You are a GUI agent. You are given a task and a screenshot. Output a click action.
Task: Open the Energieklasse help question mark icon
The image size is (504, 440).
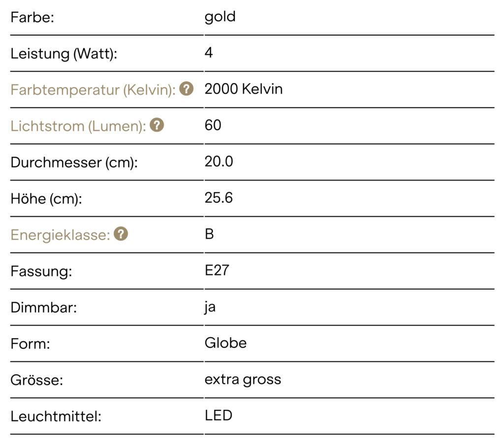point(121,234)
